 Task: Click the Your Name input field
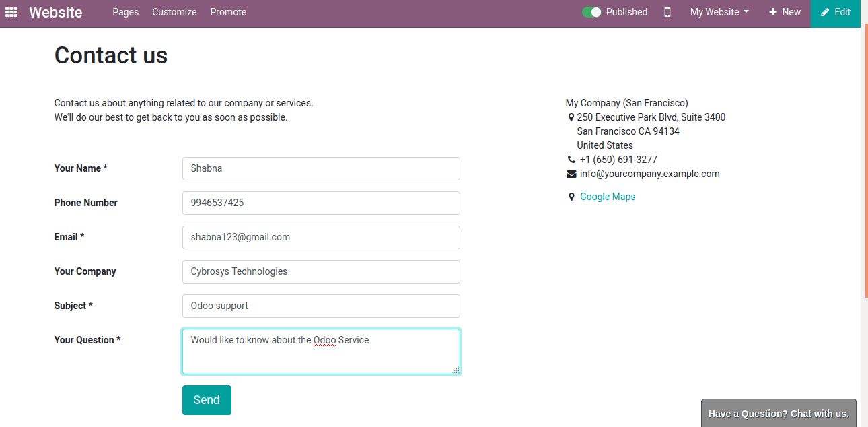[x=321, y=168]
